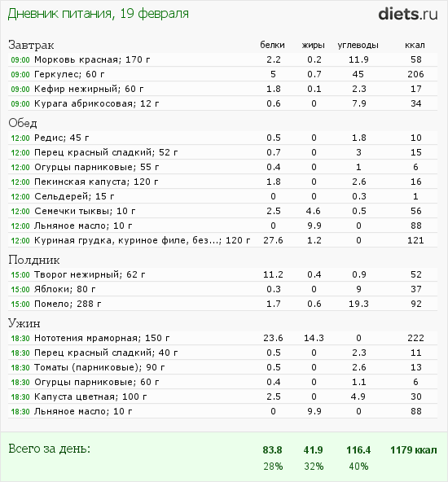This screenshot has width=448, height=482.
Task: Click the ккал column header
Action: click(415, 46)
